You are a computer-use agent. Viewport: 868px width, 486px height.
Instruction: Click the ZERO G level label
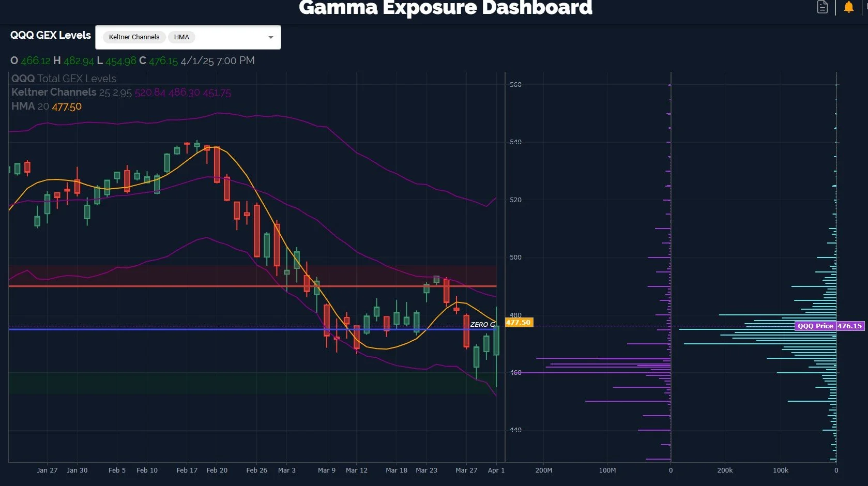point(483,324)
